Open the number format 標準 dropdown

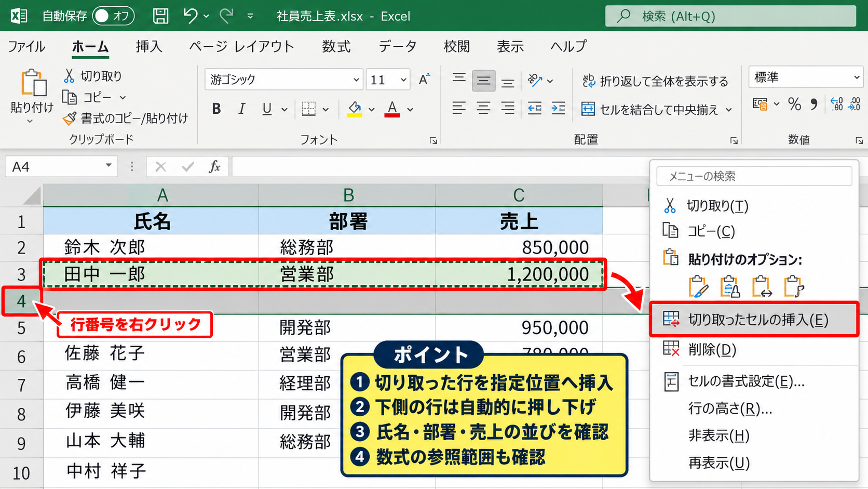point(857,77)
